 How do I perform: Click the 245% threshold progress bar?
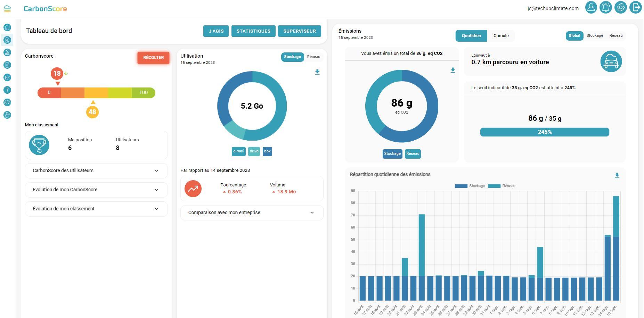click(544, 132)
